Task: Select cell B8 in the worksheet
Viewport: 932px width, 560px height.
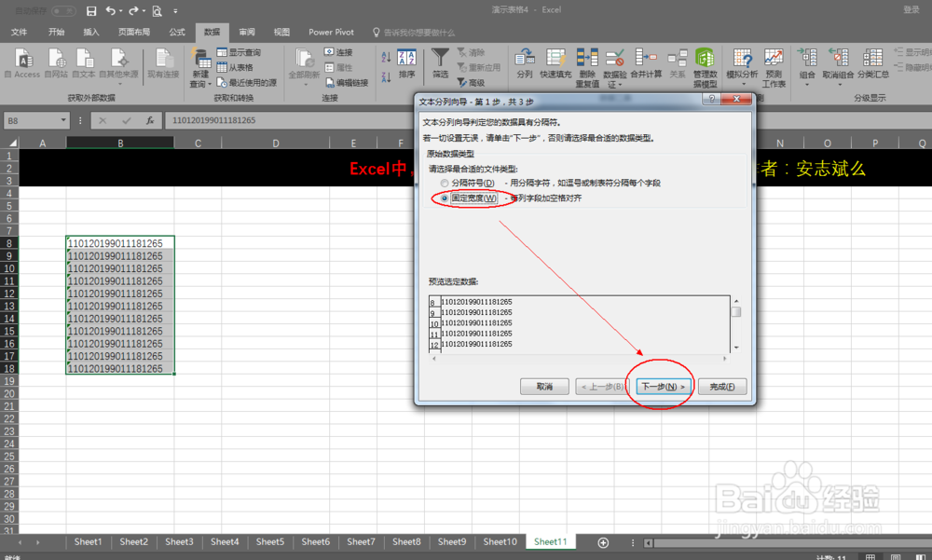Action: (x=120, y=243)
